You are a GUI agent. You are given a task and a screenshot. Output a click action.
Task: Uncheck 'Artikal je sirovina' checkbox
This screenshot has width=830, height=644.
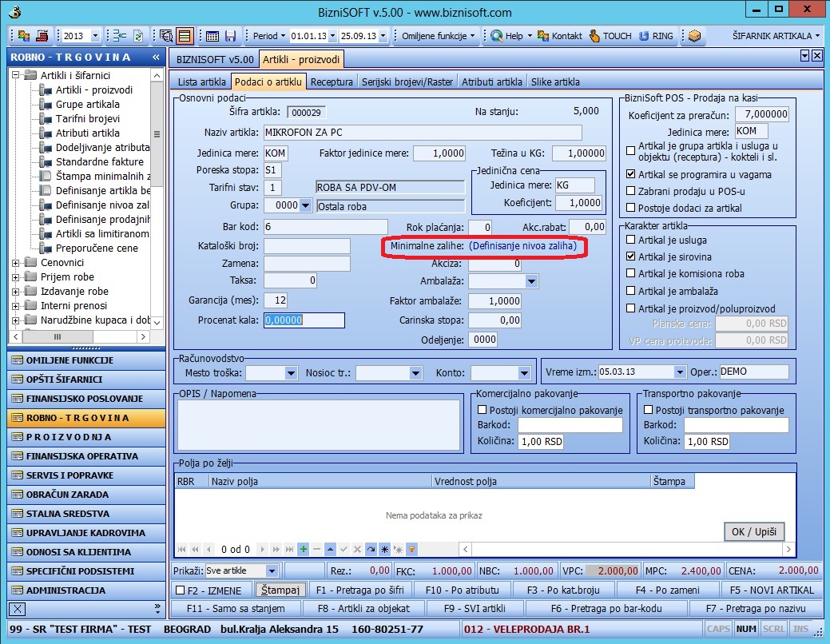[631, 256]
